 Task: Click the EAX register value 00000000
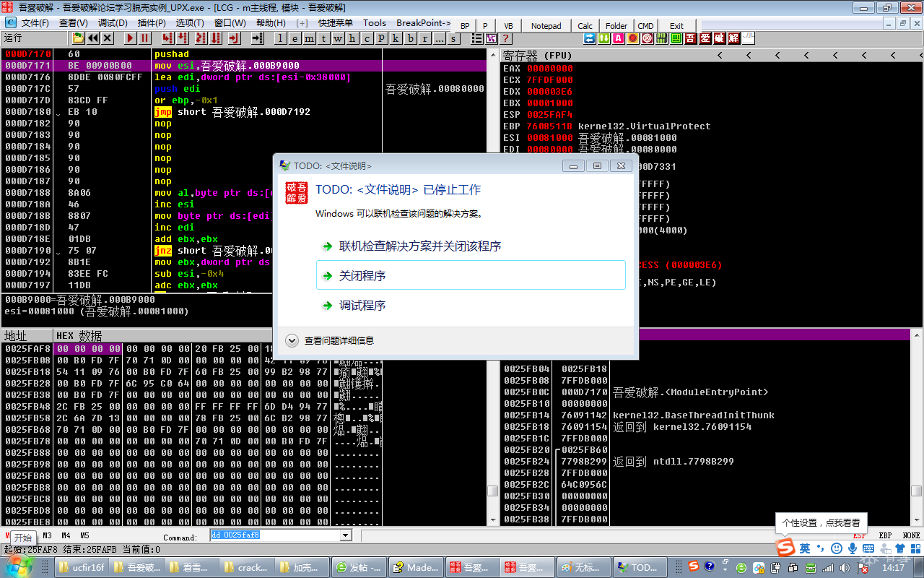point(550,69)
